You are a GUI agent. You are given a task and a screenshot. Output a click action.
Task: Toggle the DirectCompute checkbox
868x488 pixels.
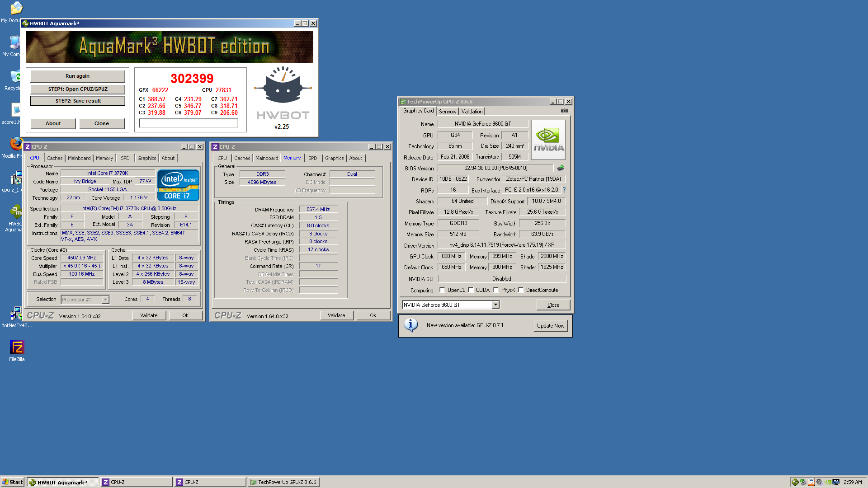tap(521, 290)
